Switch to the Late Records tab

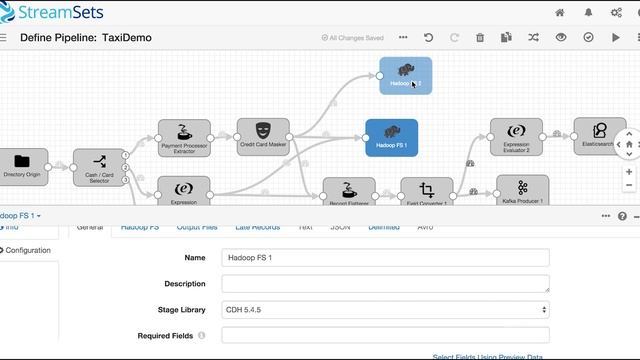click(258, 227)
